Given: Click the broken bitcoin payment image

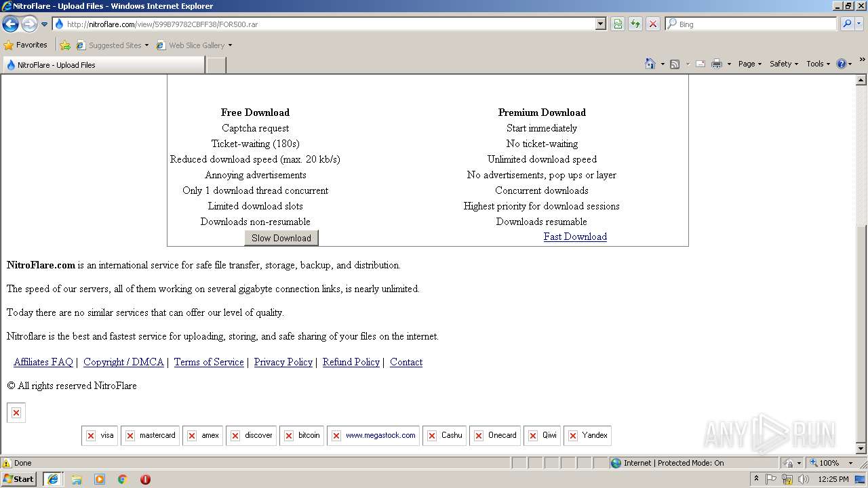Looking at the screenshot, I should click(x=302, y=435).
